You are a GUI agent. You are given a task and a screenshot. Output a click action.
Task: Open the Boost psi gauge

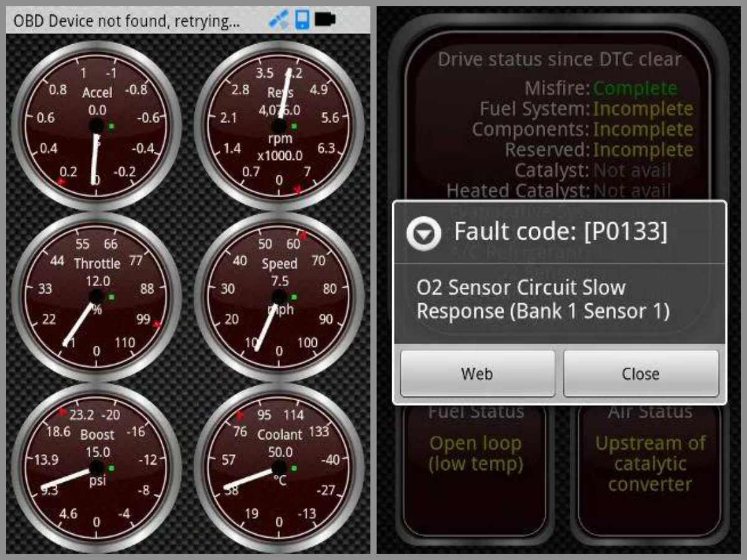(x=96, y=467)
